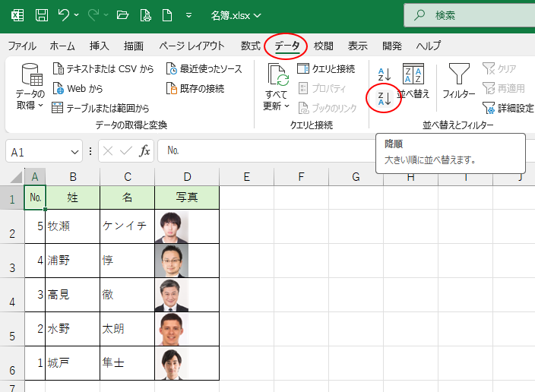535x392 pixels.
Task: Open the 描画 tab
Action: click(x=134, y=46)
